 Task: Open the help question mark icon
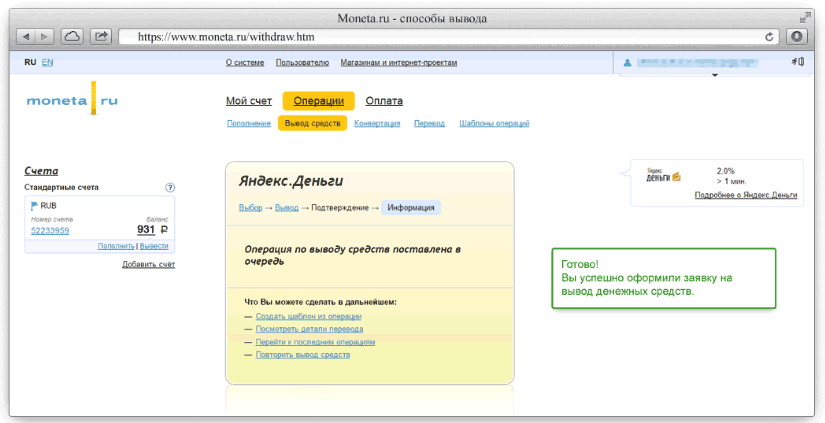pos(170,187)
